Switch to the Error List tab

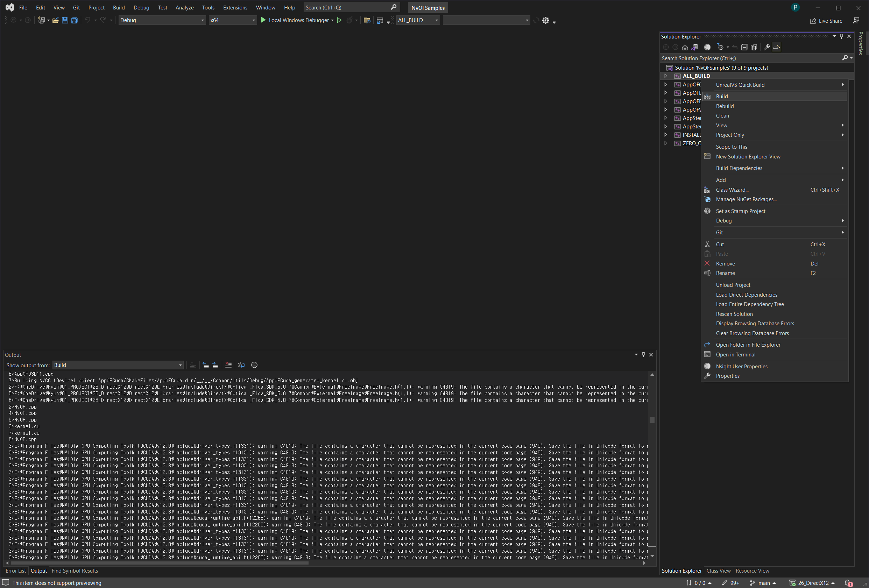tap(16, 571)
